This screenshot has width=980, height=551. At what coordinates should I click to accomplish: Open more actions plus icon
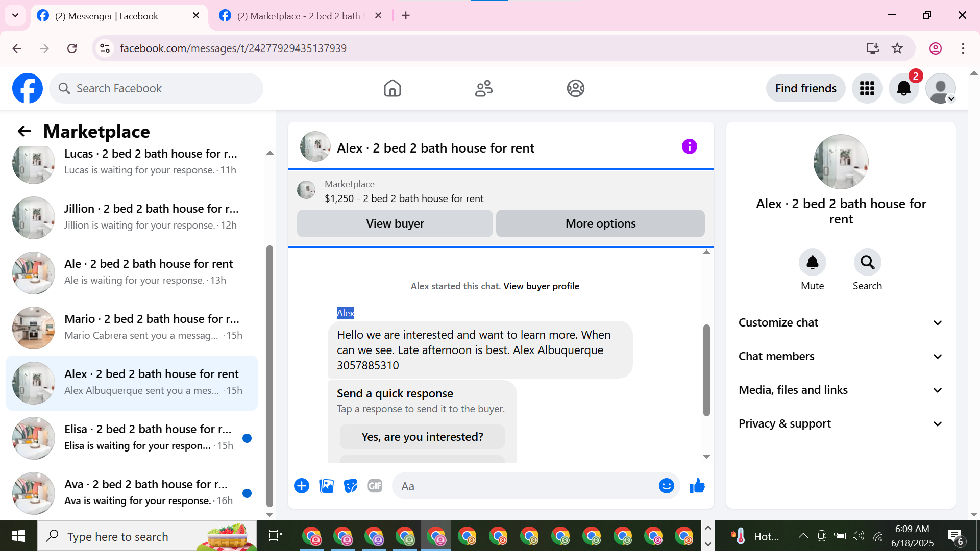click(302, 486)
